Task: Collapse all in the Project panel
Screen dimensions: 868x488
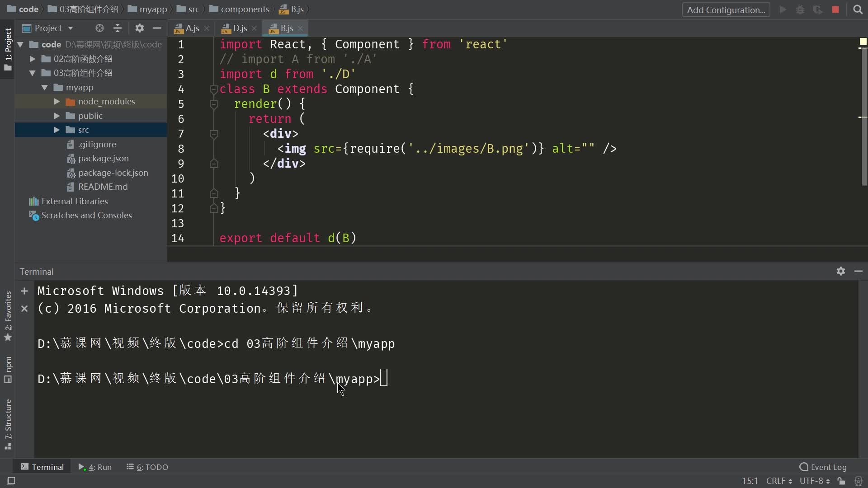Action: point(118,28)
